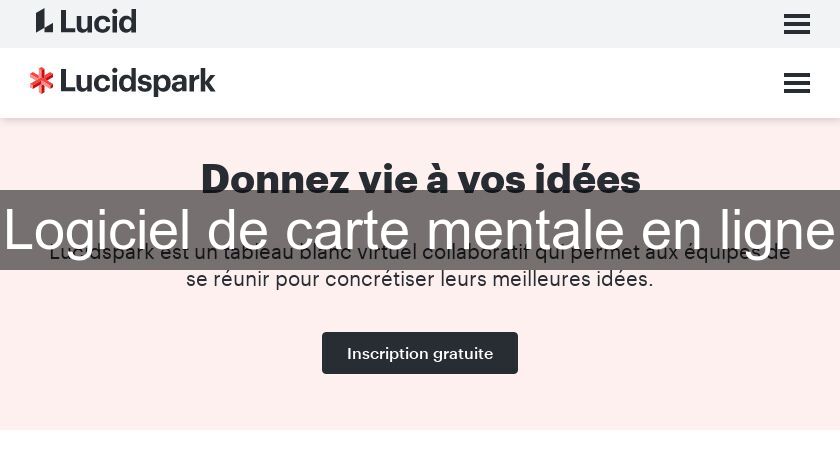Click the empty gray Lucid top bar

[450, 24]
